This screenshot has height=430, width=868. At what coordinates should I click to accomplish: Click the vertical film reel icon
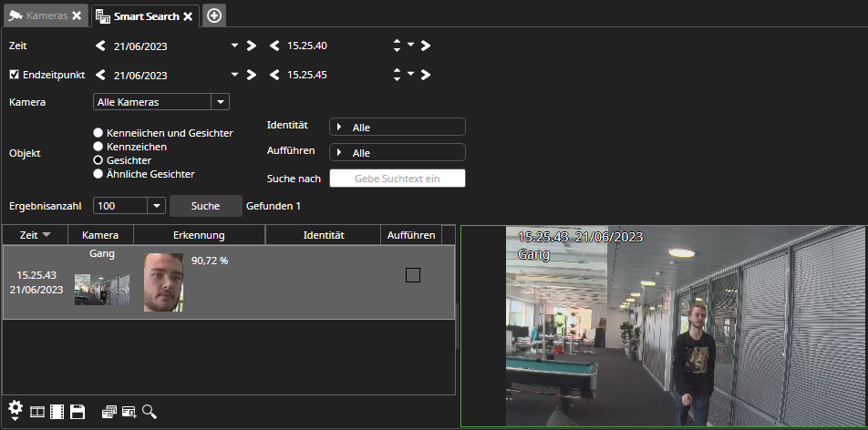pos(57,412)
